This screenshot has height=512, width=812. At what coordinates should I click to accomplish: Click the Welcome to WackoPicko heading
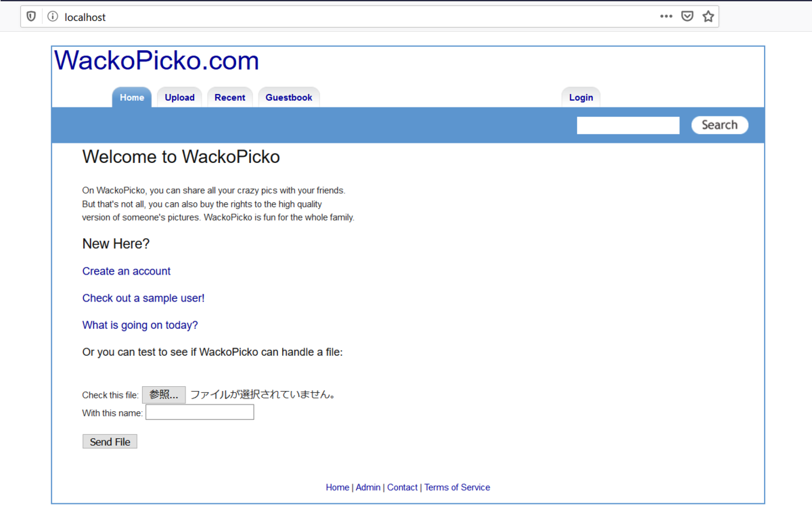pyautogui.click(x=181, y=157)
